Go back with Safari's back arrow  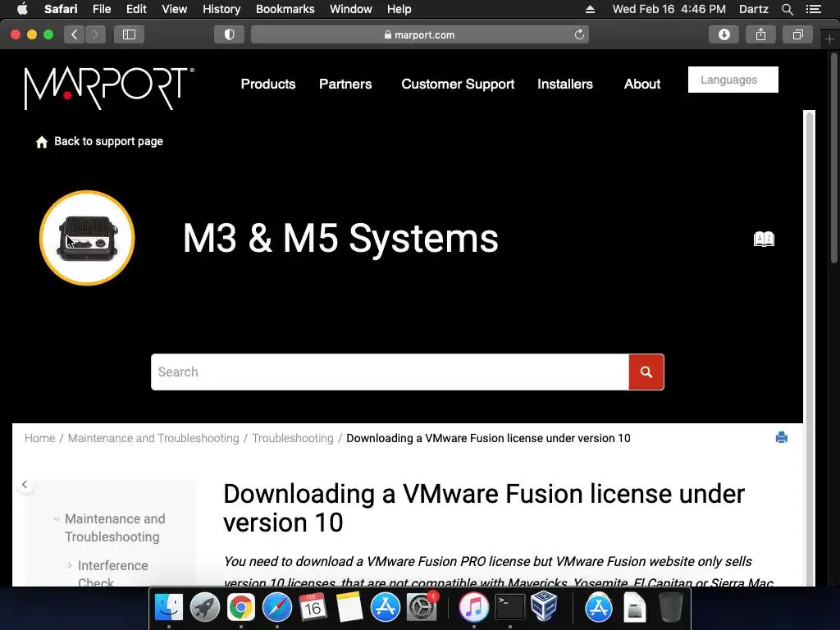pos(75,34)
